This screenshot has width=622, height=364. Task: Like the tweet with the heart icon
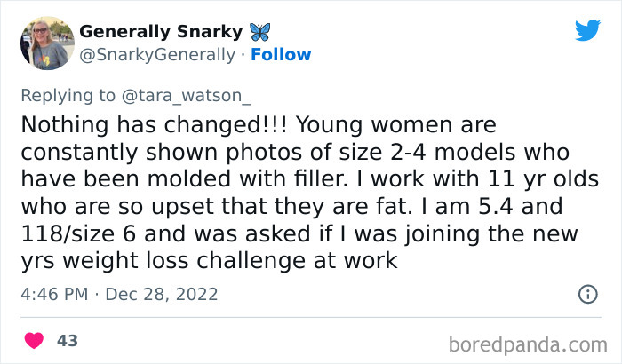pyautogui.click(x=34, y=340)
